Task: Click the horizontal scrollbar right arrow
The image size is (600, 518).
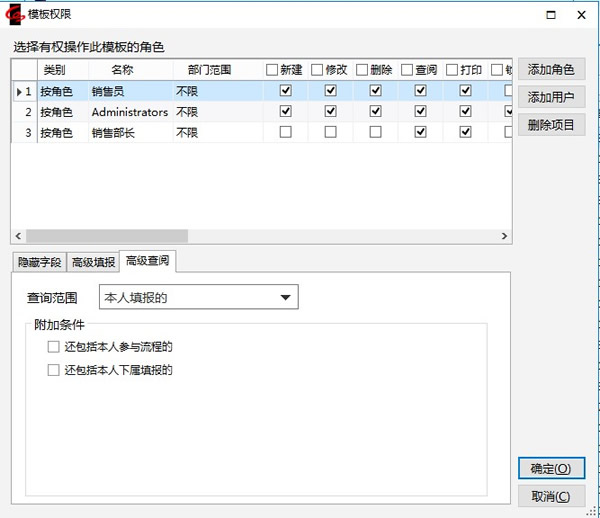Action: pyautogui.click(x=504, y=236)
